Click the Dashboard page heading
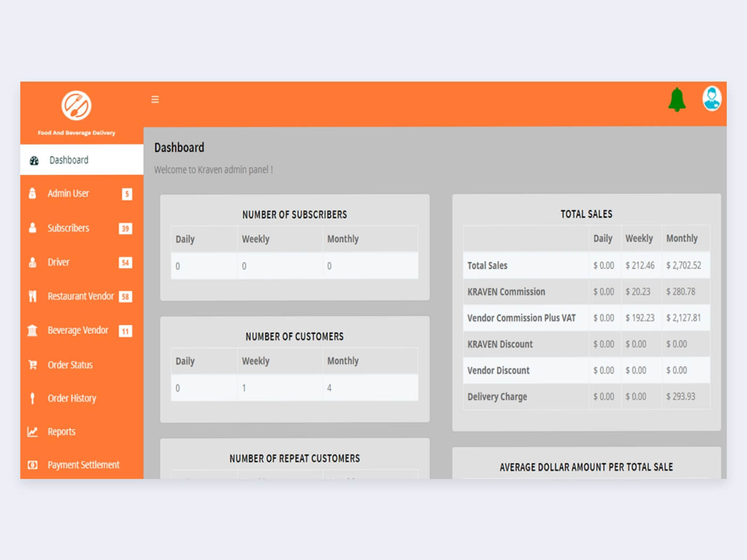 coord(179,148)
